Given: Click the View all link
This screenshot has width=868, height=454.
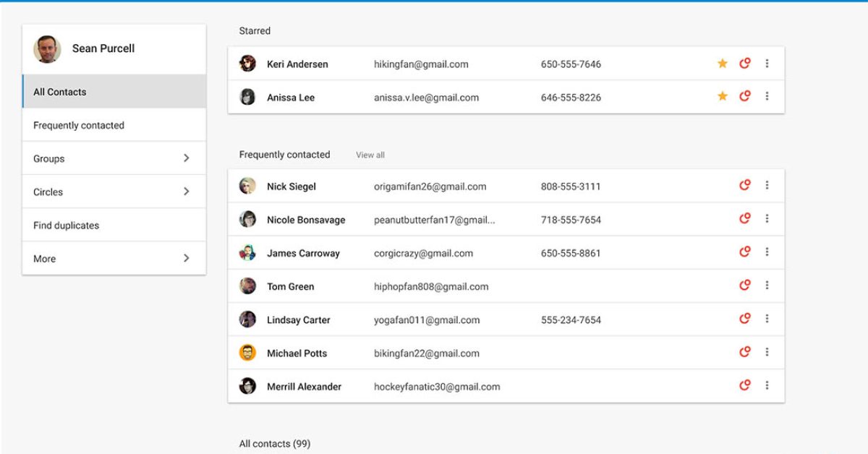Looking at the screenshot, I should coord(370,155).
